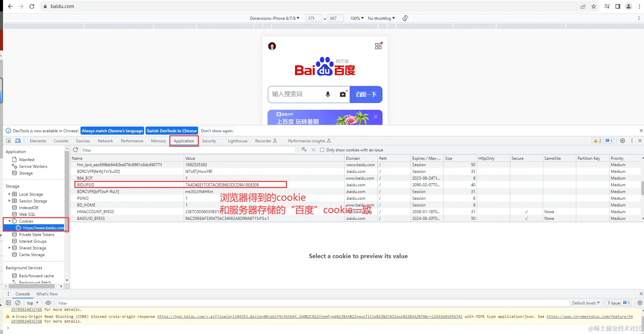Open console settings gear icon
Viewport: 644px width, 334px height.
click(640, 303)
